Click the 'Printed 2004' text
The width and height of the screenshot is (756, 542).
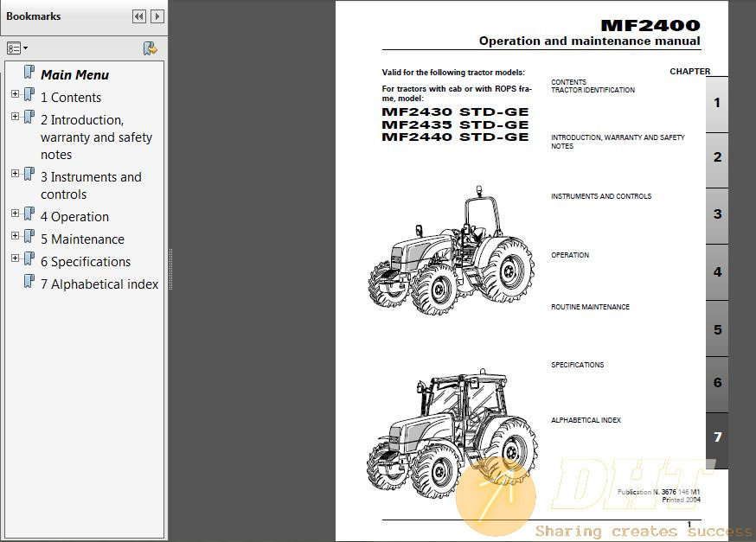(681, 501)
